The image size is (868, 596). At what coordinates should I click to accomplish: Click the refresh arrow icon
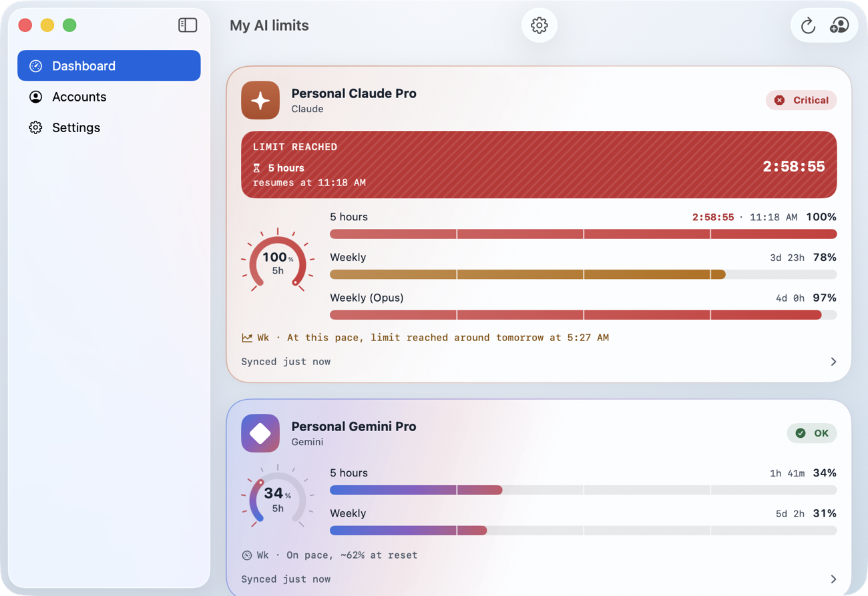[808, 25]
